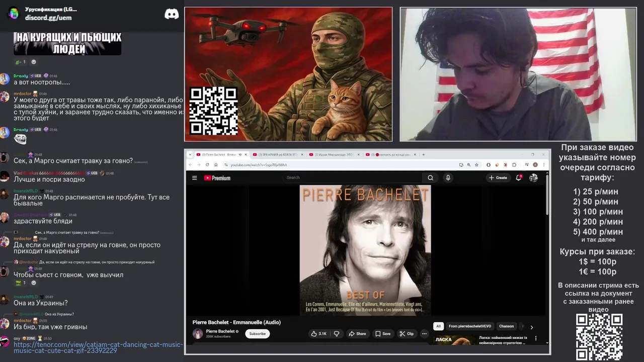The width and height of the screenshot is (644, 362).
Task: Switch to the смотреть до конца tab
Action: coord(391,154)
